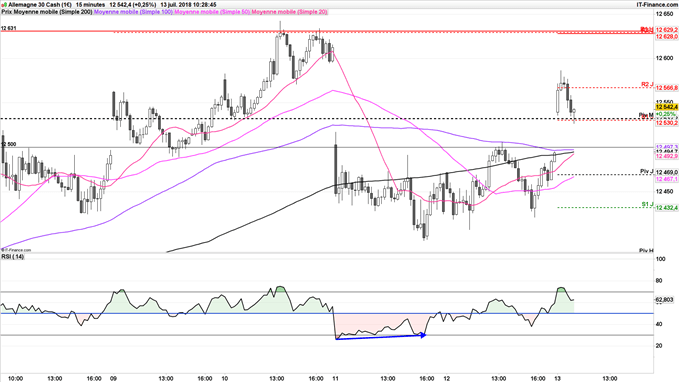Click the 12 492,9 pink moving-average price tag
679x382 pixels.
click(x=666, y=156)
